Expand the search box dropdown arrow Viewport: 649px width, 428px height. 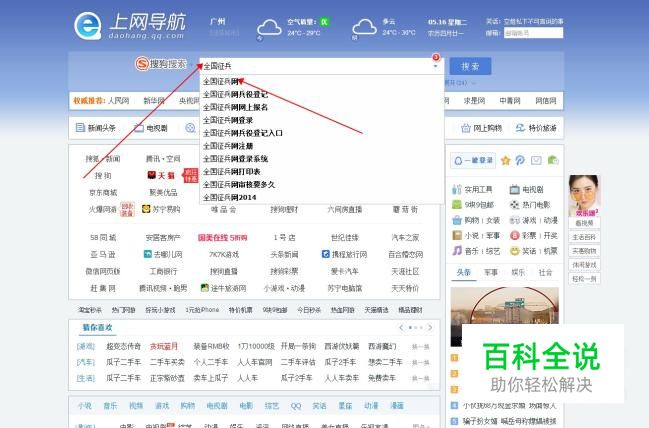(x=435, y=67)
